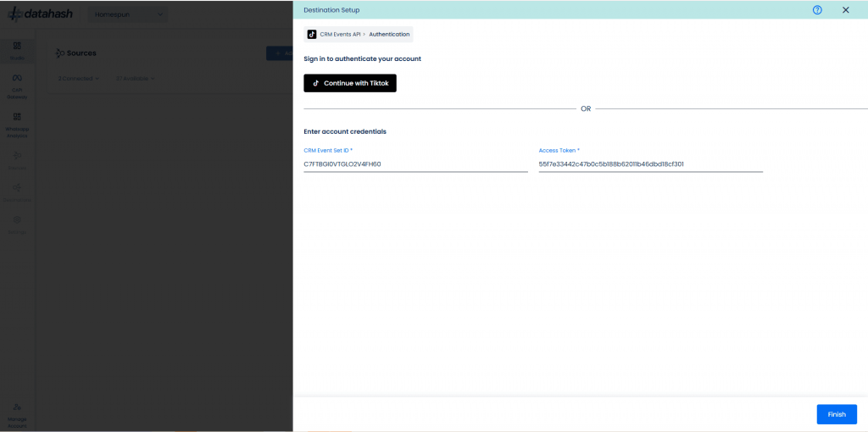Screen dimensions: 868x432
Task: Select the Authentication breadcrumb step
Action: tap(389, 35)
